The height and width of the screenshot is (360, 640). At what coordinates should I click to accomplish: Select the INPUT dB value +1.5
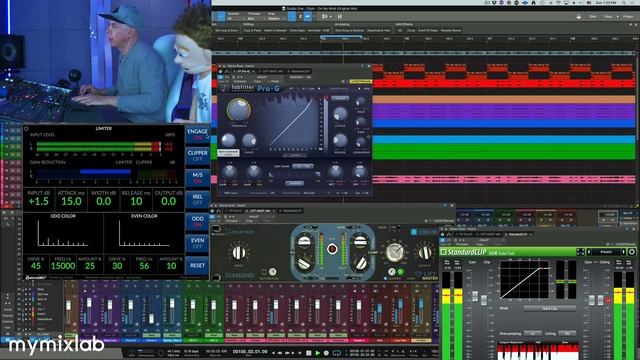[38, 201]
